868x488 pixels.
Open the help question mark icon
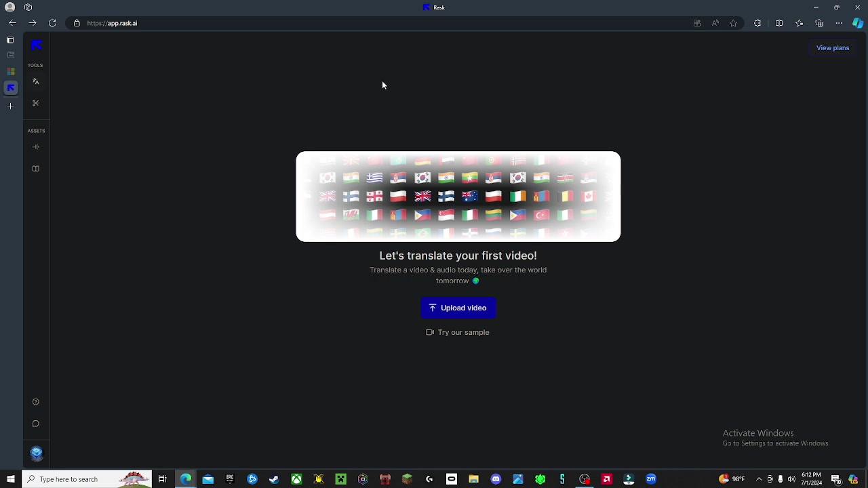tap(36, 402)
